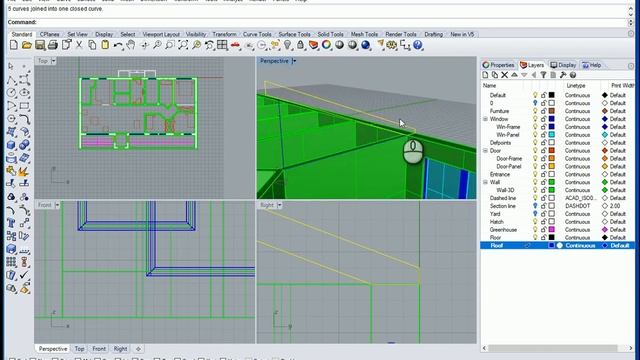Open the Help panel tab

coord(591,65)
